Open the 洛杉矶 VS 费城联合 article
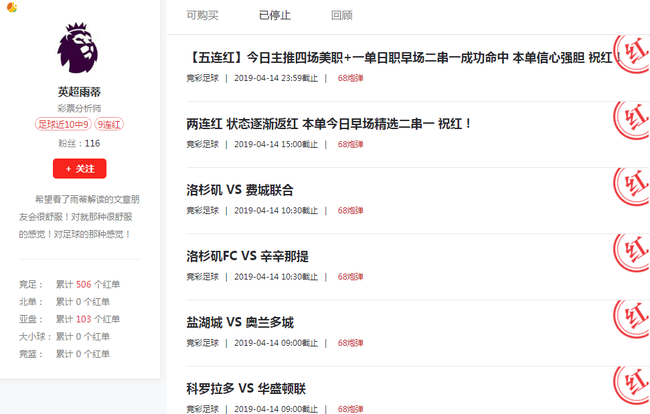This screenshot has width=650, height=414. click(240, 190)
